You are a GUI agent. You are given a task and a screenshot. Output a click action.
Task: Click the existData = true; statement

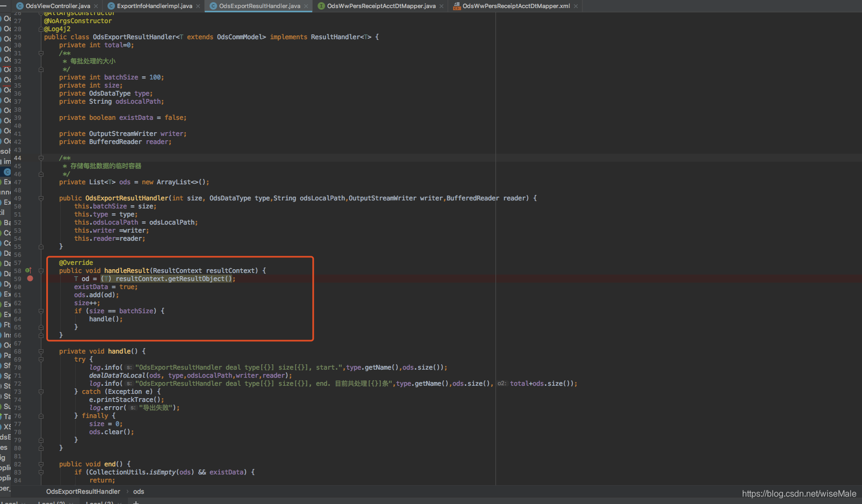106,287
